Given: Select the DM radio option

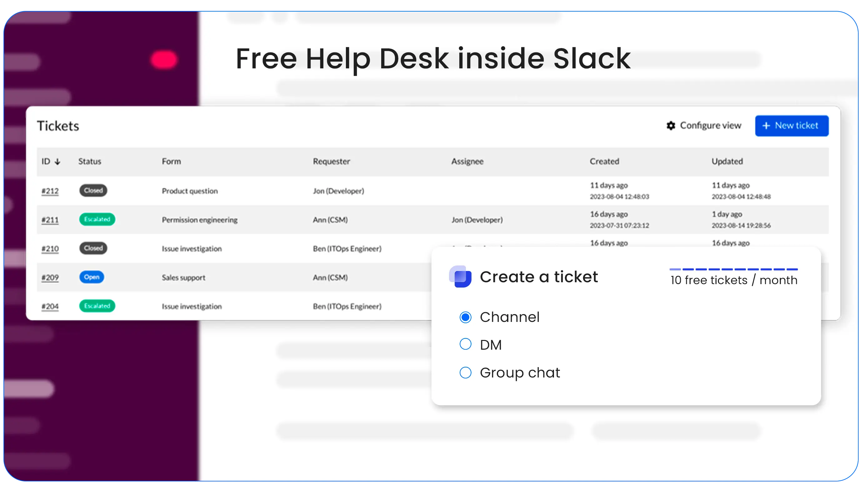Looking at the screenshot, I should 465,344.
